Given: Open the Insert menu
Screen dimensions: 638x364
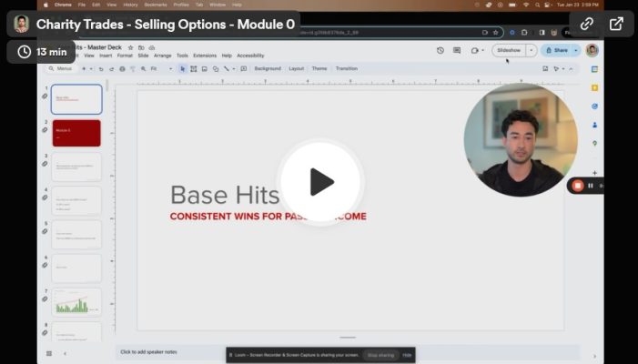Looking at the screenshot, I should [x=106, y=56].
